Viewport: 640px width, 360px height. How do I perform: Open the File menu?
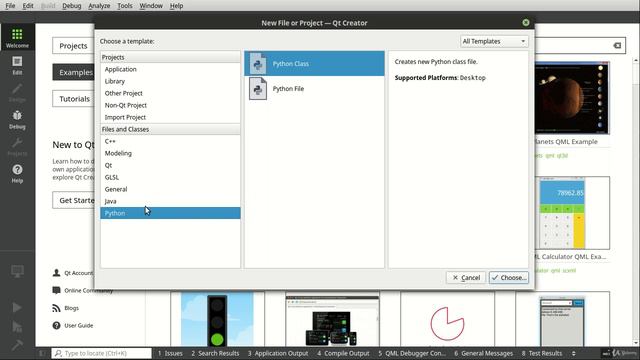pyautogui.click(x=10, y=6)
